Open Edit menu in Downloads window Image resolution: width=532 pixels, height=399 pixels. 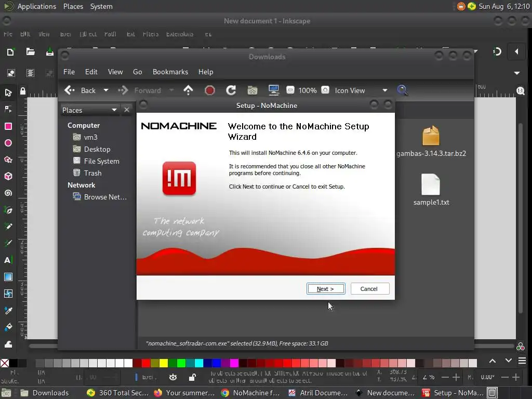click(91, 72)
